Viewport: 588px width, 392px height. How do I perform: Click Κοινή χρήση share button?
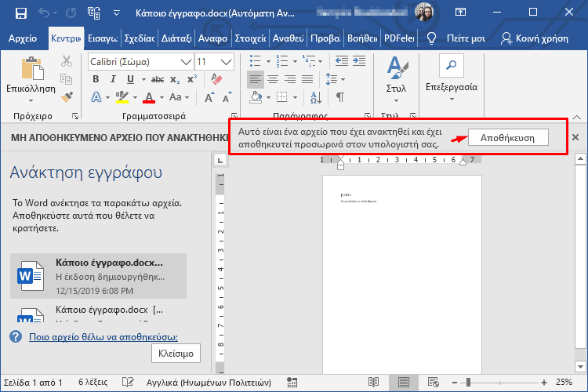535,38
